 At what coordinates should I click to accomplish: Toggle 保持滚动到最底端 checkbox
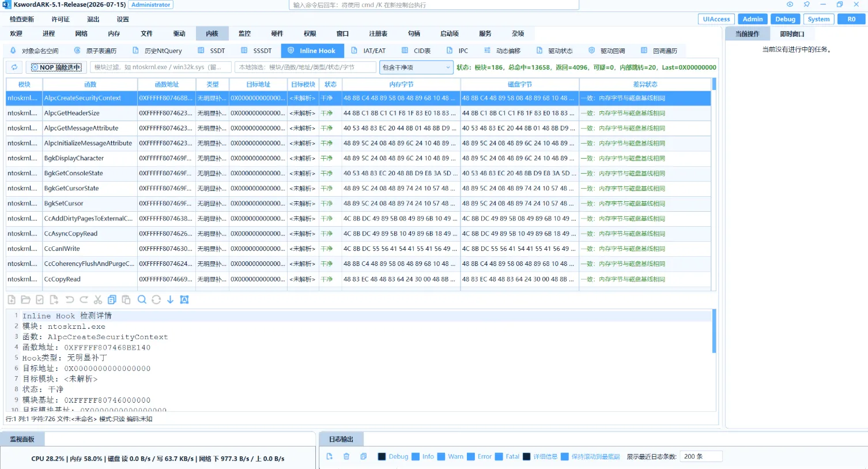pos(565,456)
